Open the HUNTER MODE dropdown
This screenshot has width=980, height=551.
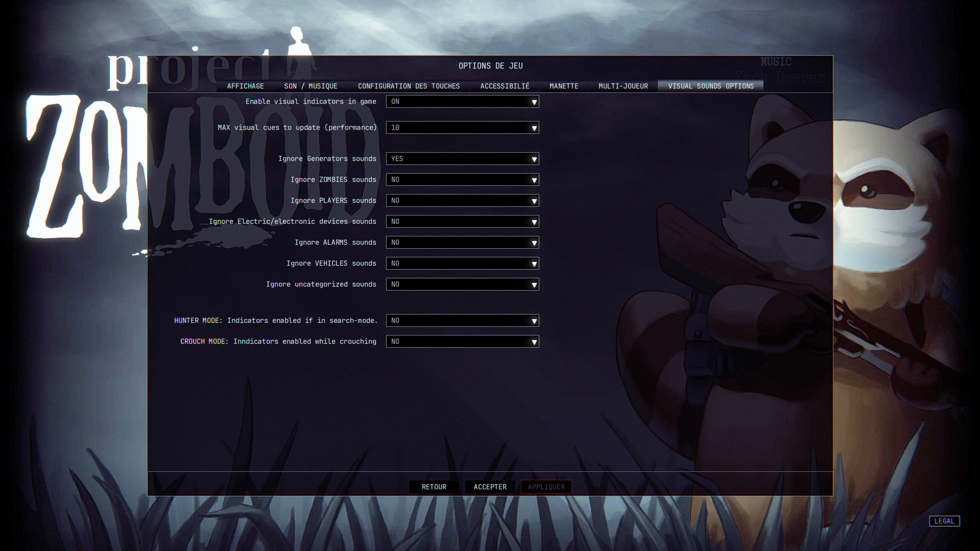coord(463,321)
